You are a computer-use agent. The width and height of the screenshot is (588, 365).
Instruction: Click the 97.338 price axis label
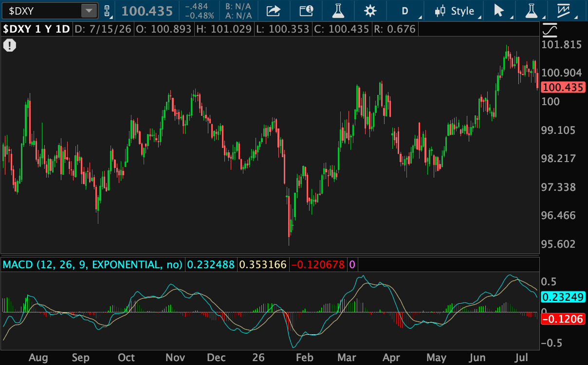[x=558, y=187]
